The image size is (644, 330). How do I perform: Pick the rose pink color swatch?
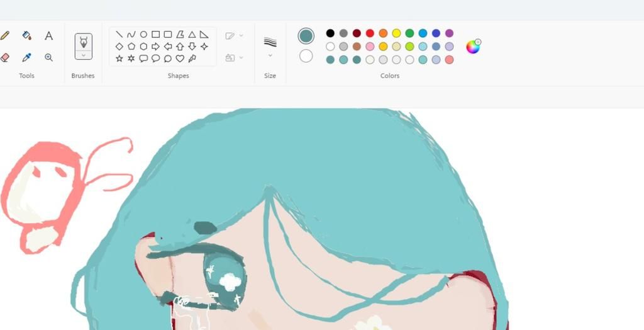pos(370,47)
